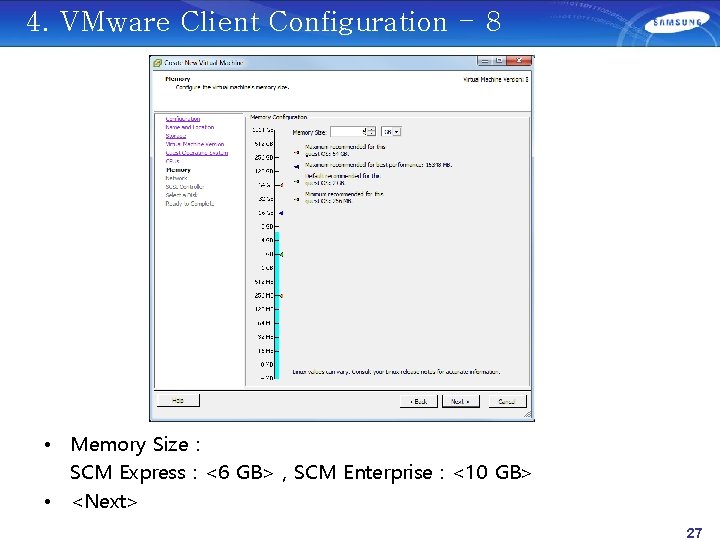Select the Ready to Complete step
Image resolution: width=720 pixels, height=540 pixels.
[190, 204]
